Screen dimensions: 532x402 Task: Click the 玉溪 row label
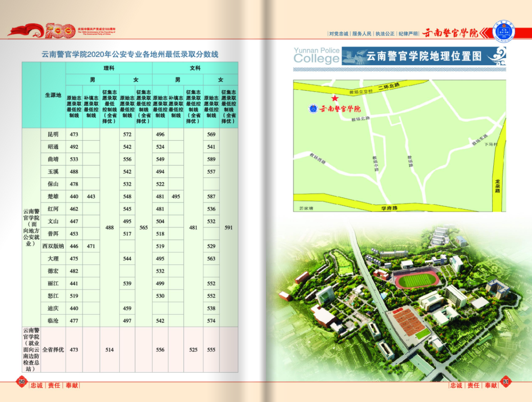coord(53,171)
